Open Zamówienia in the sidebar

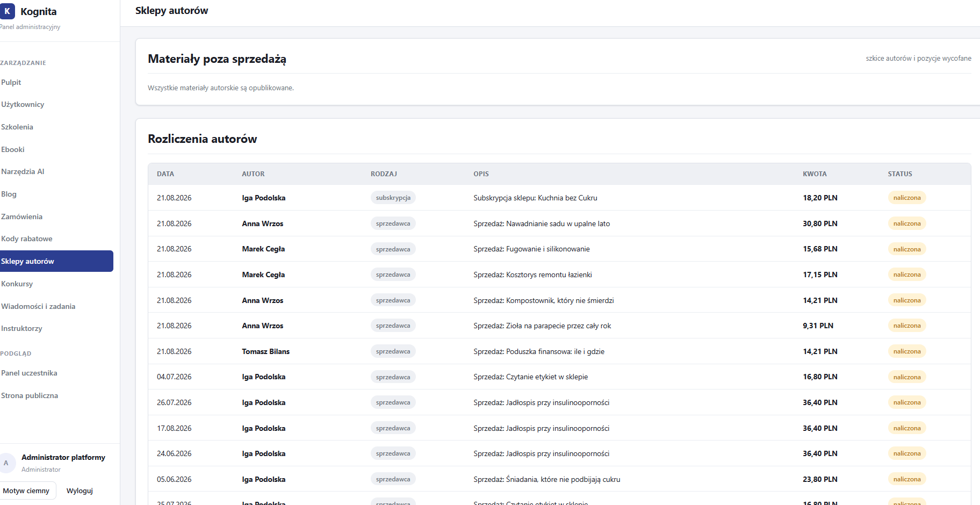[21, 217]
